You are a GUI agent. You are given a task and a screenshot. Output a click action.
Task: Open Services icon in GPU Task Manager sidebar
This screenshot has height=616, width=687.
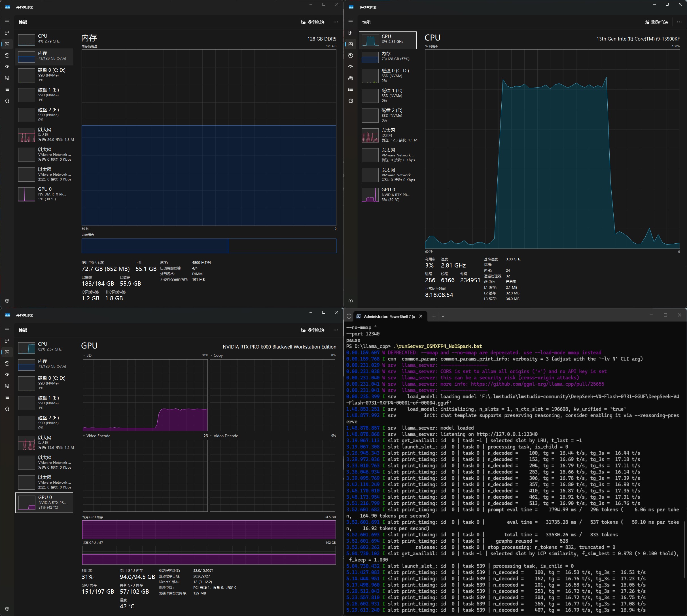[7, 409]
